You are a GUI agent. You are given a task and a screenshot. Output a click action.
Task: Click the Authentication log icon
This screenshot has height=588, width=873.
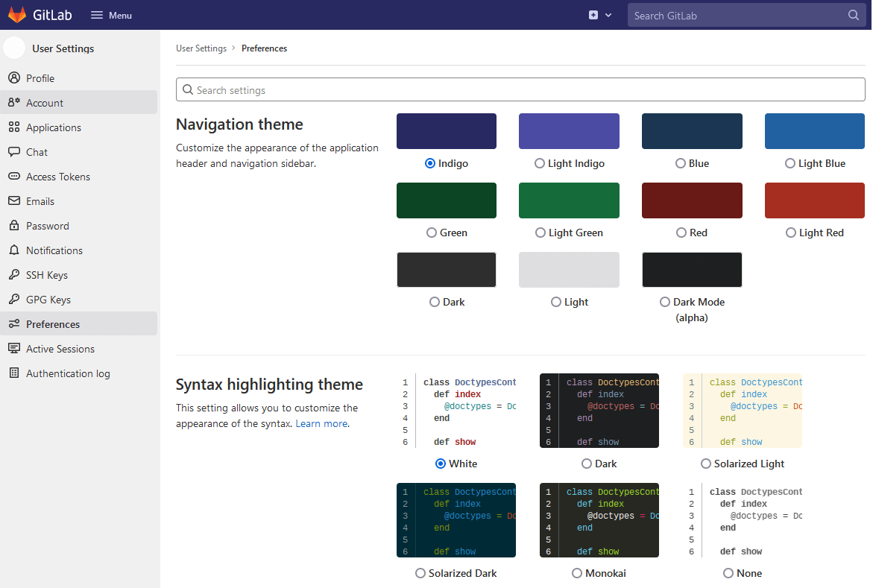pos(14,373)
